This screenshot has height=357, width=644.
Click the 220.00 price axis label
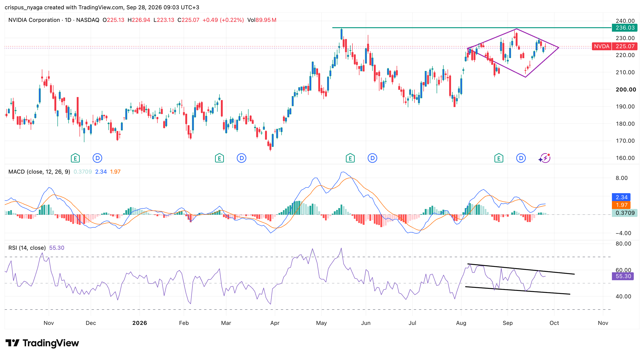[x=625, y=55]
